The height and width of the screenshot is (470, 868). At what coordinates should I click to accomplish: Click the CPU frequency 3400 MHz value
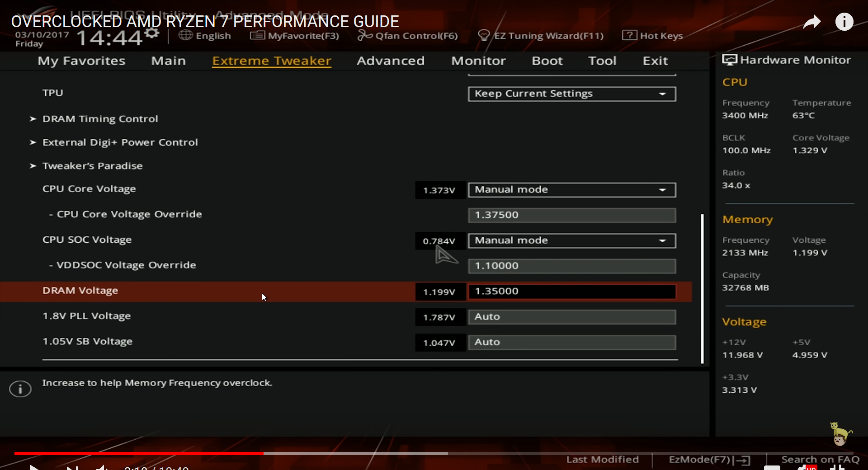click(x=745, y=116)
